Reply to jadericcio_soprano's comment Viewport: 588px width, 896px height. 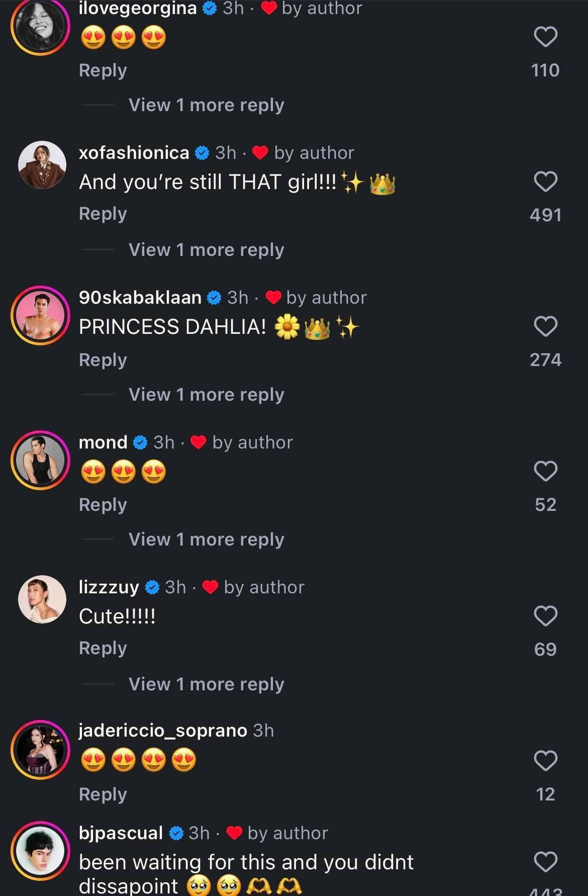click(x=103, y=794)
